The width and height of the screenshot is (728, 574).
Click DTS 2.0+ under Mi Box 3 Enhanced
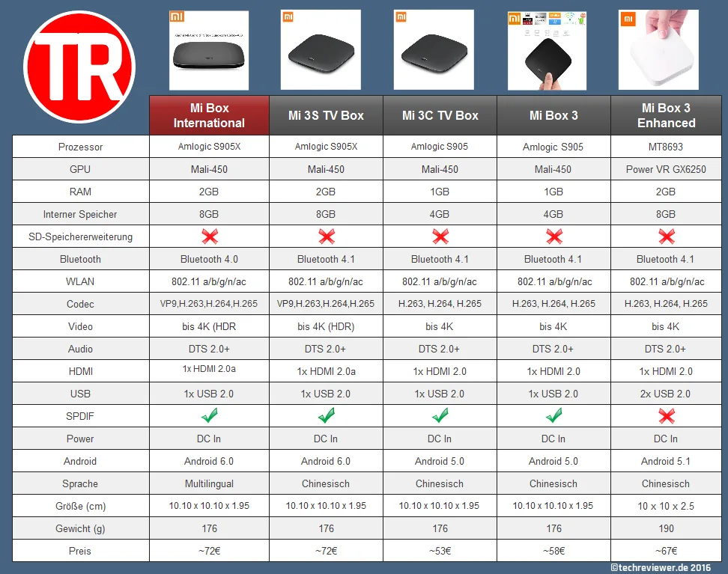665,349
